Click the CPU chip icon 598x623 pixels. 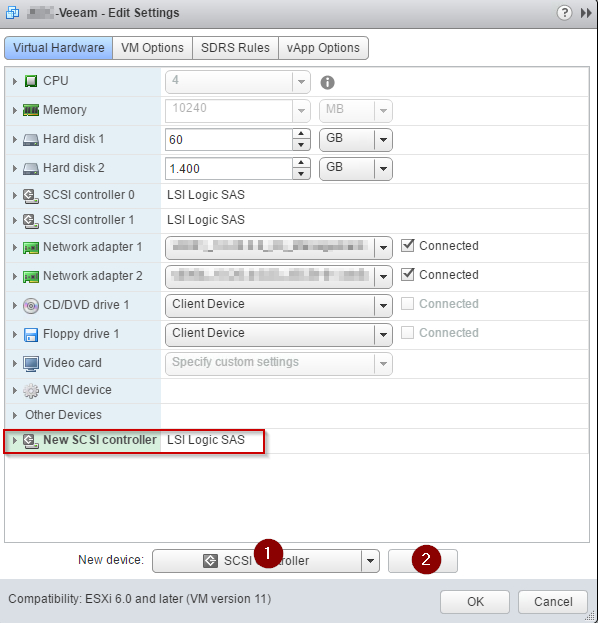[31, 81]
